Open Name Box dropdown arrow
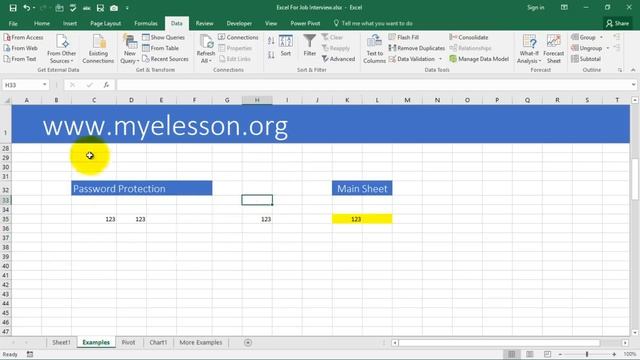Image resolution: width=640 pixels, height=360 pixels. 44,85
